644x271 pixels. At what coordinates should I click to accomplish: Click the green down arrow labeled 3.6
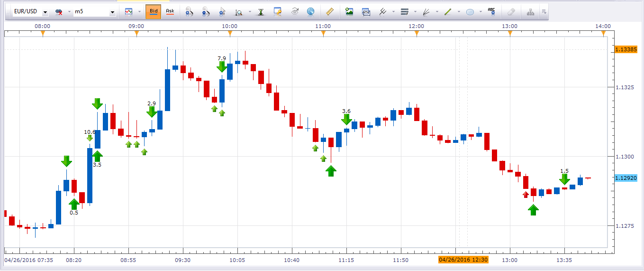(346, 120)
